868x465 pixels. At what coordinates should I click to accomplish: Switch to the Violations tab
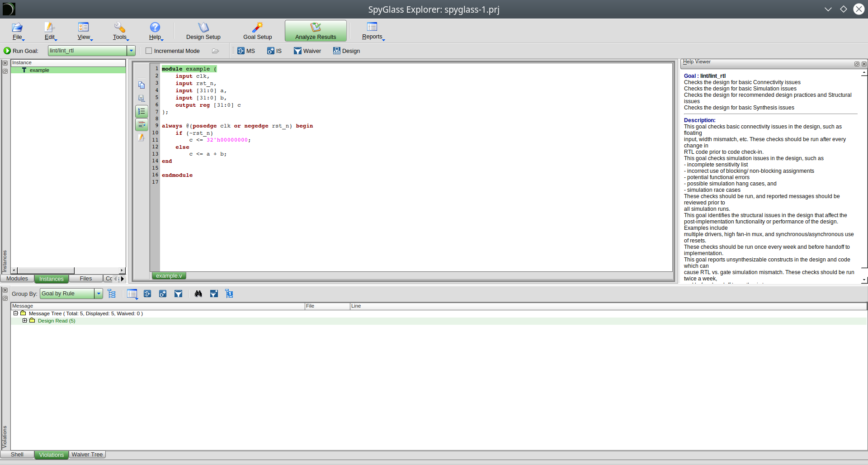click(x=52, y=455)
